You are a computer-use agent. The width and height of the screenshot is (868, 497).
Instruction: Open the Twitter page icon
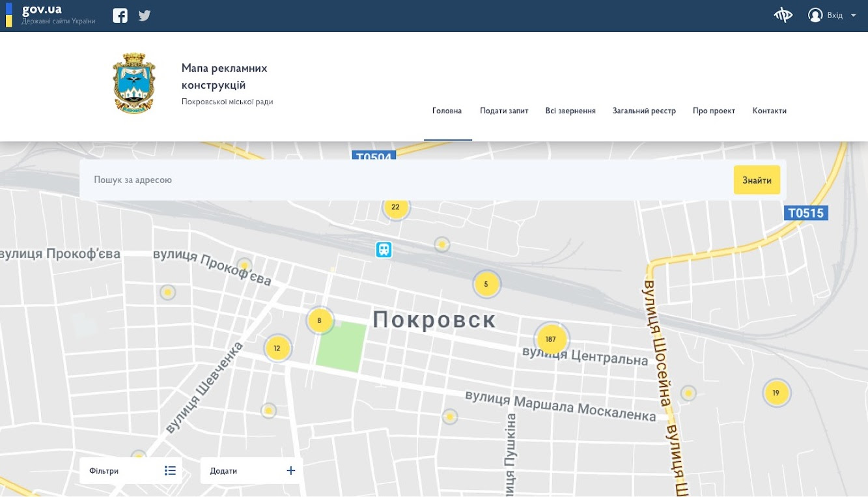145,16
